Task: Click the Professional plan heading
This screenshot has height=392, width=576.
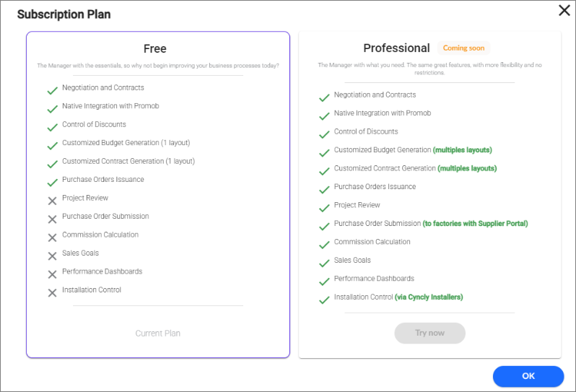Action: coord(396,48)
